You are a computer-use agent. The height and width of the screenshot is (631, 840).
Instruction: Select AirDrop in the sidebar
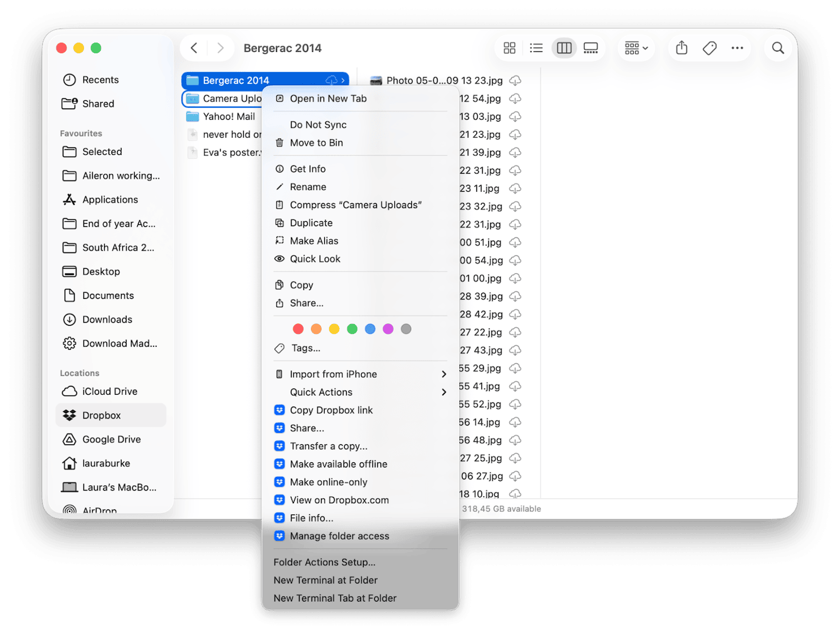click(100, 509)
